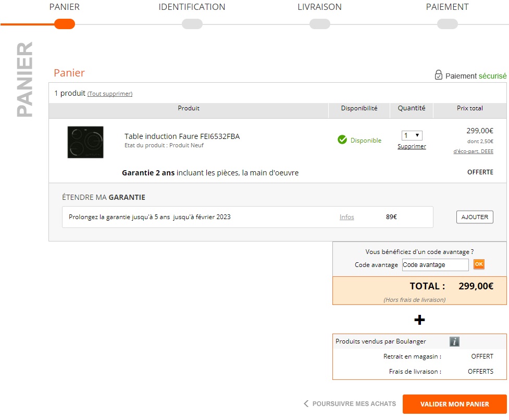Click the LIVRAISON step circle indicator
Image resolution: width=509 pixels, height=420 pixels.
[x=319, y=23]
